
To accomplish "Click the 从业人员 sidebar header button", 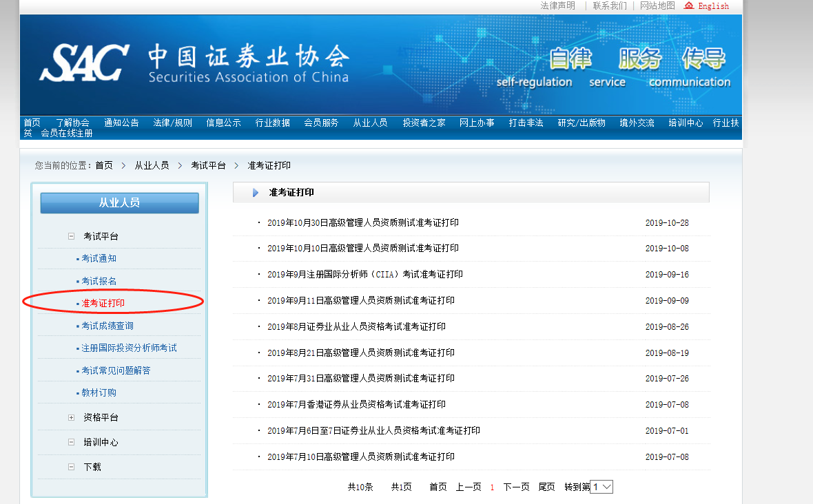I will pos(119,202).
